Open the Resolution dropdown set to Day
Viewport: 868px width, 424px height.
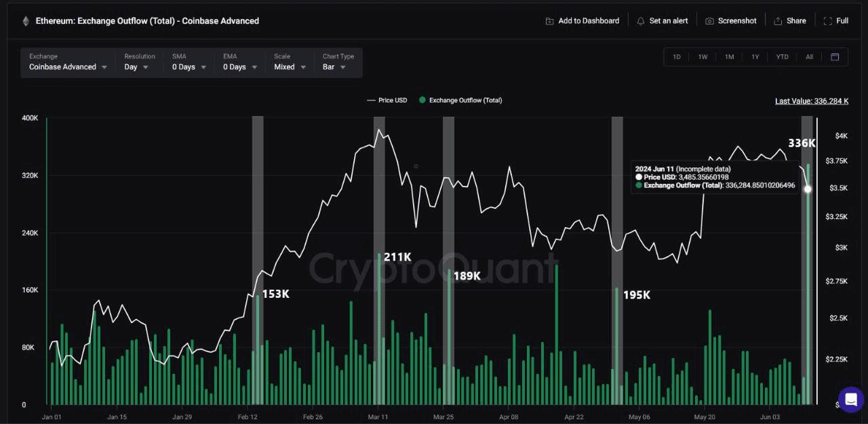click(136, 67)
